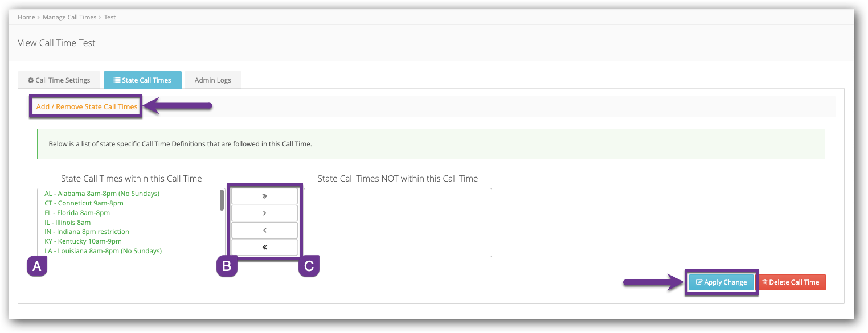The height and width of the screenshot is (333, 868).
Task: Open the Call Time Settings tab
Action: pos(59,80)
